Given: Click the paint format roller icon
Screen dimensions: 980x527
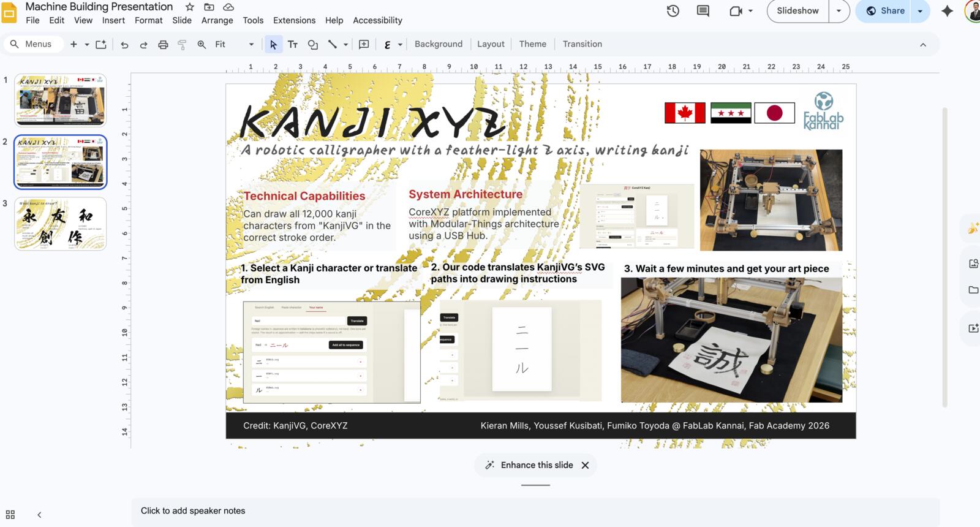Looking at the screenshot, I should tap(182, 44).
